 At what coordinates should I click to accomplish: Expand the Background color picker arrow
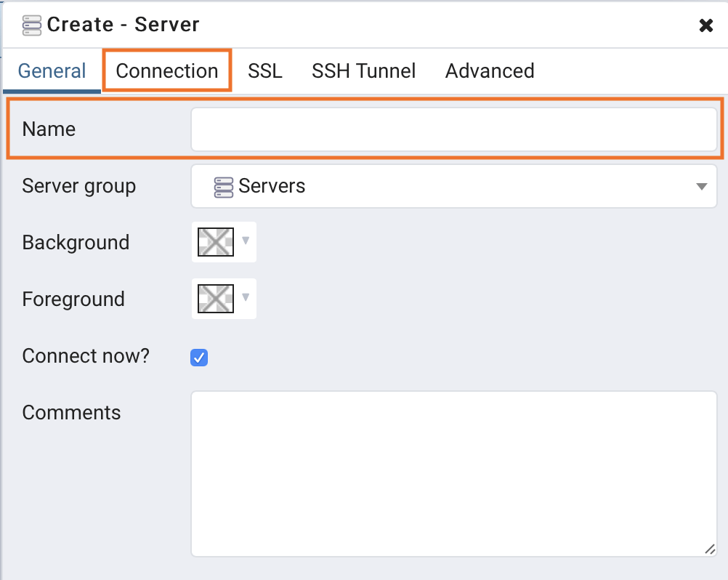coord(246,241)
